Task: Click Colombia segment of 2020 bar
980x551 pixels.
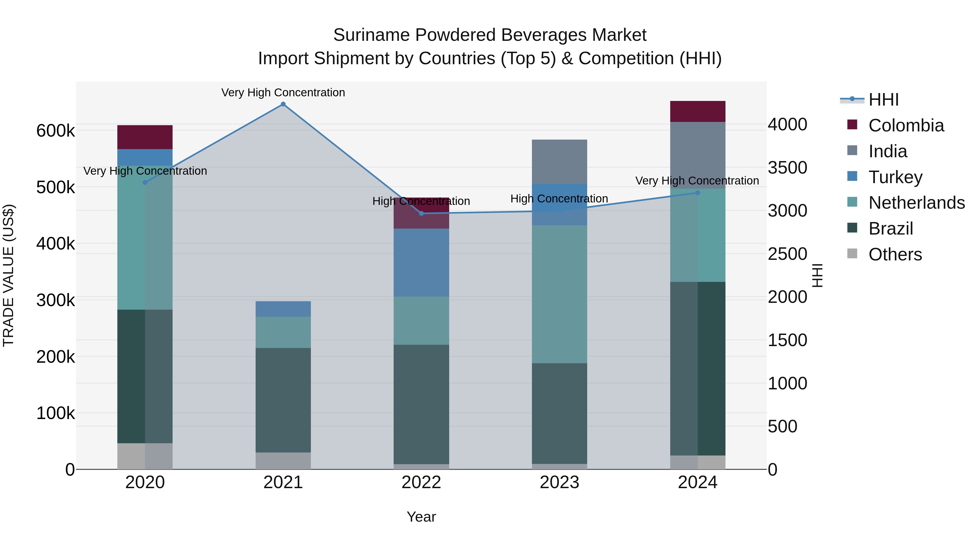Action: (145, 137)
